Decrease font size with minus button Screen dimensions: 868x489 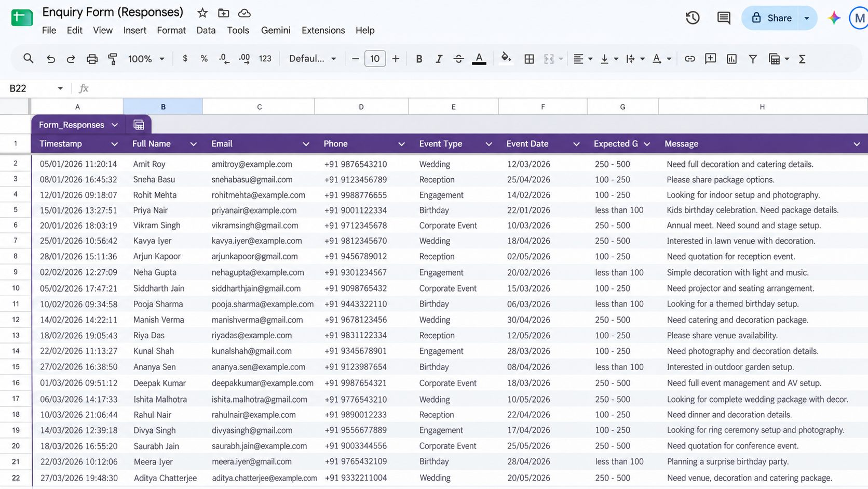(x=355, y=59)
